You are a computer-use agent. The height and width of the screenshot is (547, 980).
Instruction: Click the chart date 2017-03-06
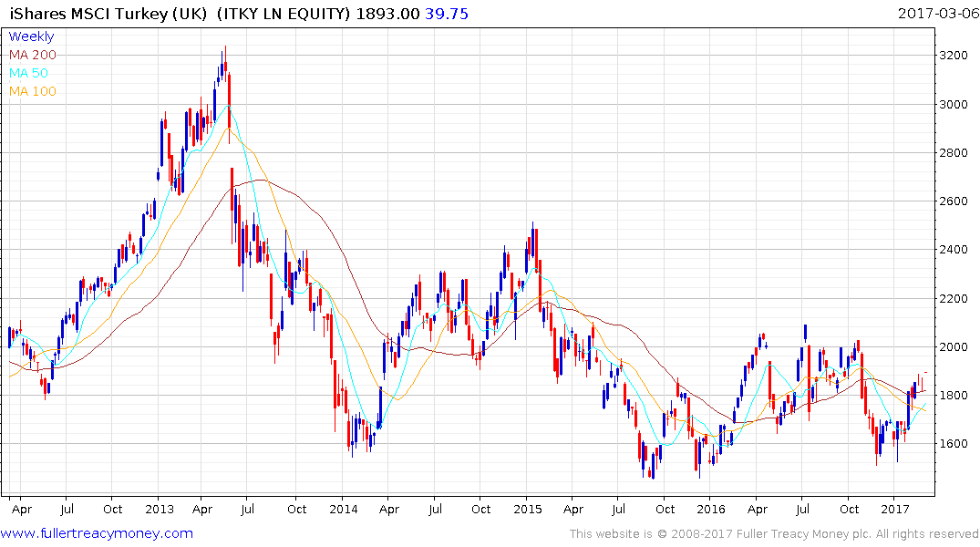click(938, 13)
